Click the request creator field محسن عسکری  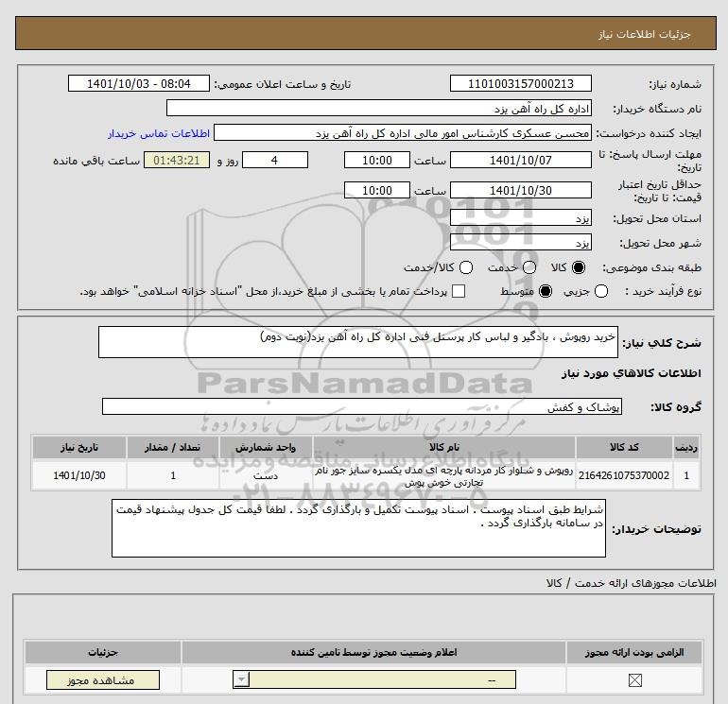pyautogui.click(x=402, y=132)
